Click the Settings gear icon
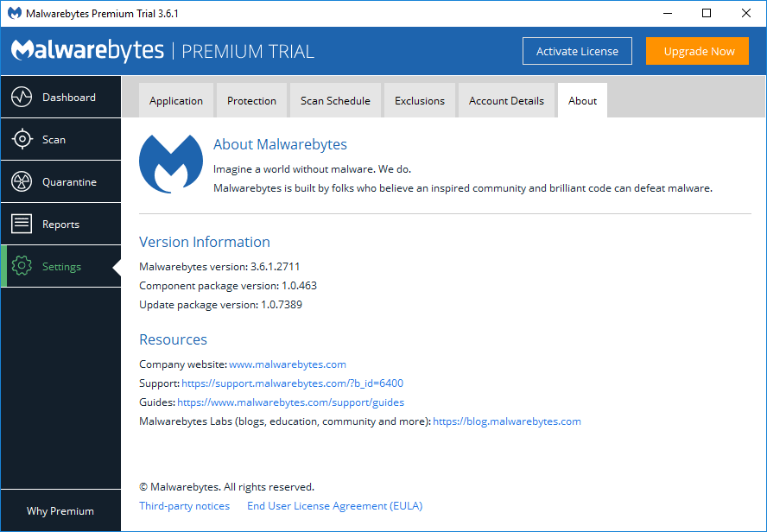The width and height of the screenshot is (767, 532). pyautogui.click(x=22, y=266)
